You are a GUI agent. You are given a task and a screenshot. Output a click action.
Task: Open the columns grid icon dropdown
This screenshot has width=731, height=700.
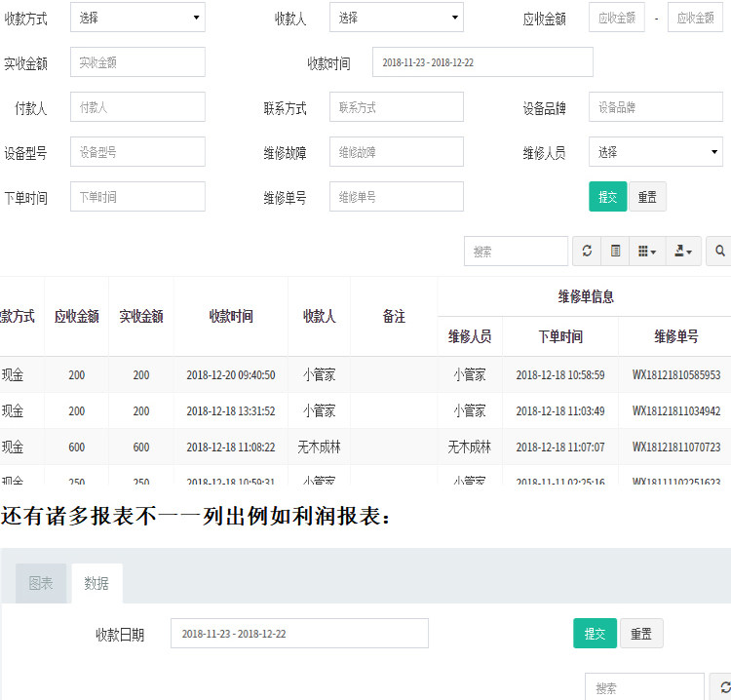point(646,251)
